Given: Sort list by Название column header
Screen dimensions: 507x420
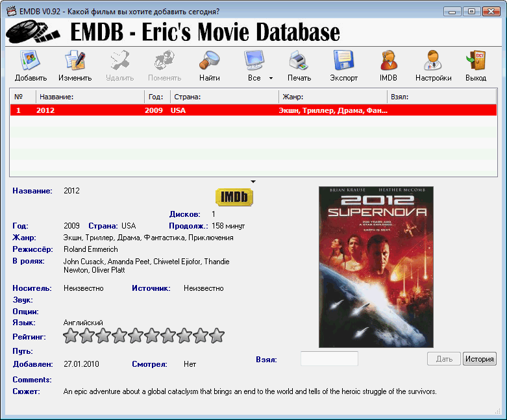Looking at the screenshot, I should coord(90,97).
